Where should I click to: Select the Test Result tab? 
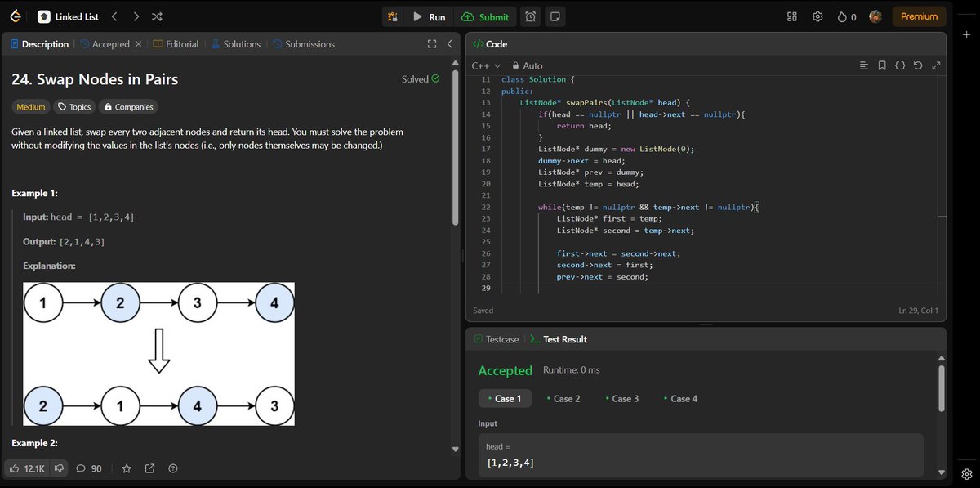point(559,339)
